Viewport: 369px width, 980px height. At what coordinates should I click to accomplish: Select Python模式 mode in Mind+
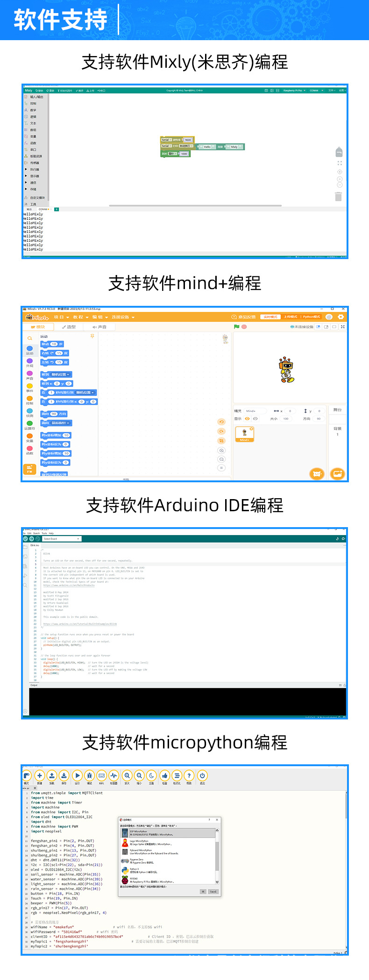[x=312, y=317]
